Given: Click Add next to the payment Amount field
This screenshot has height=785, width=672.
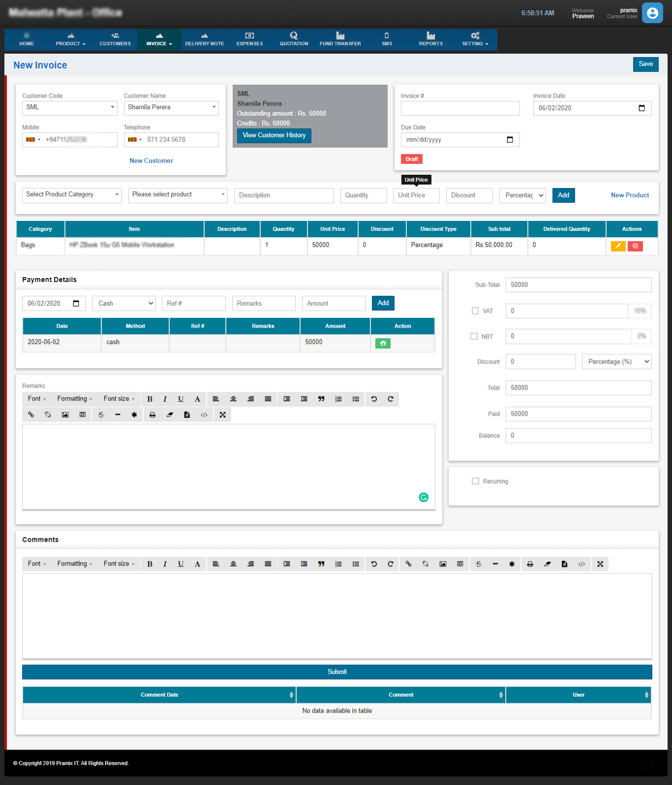Looking at the screenshot, I should 383,303.
